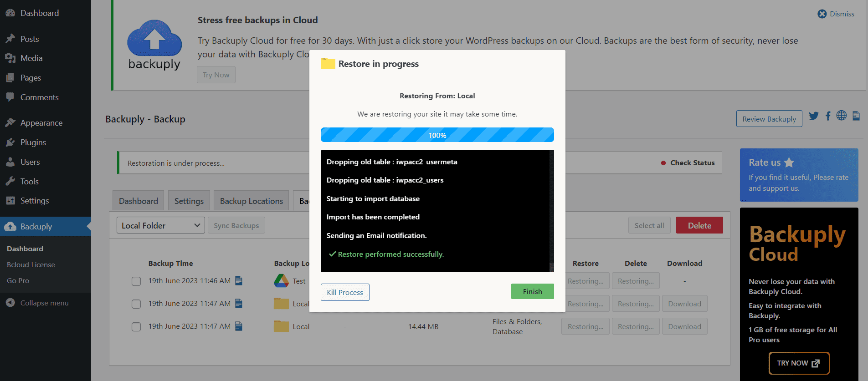
Task: Click the Posts pin icon
Action: click(x=10, y=39)
